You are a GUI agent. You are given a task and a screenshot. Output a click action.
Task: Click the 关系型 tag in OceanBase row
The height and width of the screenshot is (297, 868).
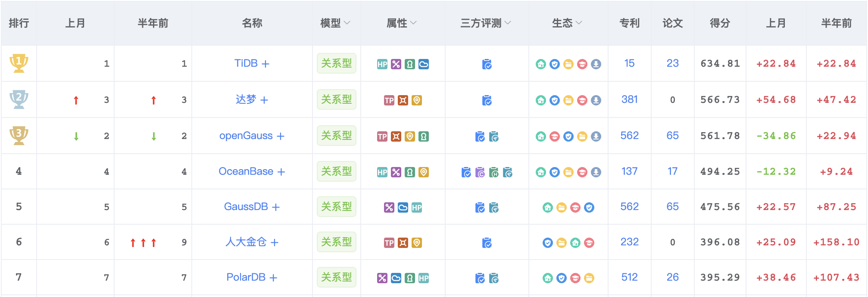(337, 171)
